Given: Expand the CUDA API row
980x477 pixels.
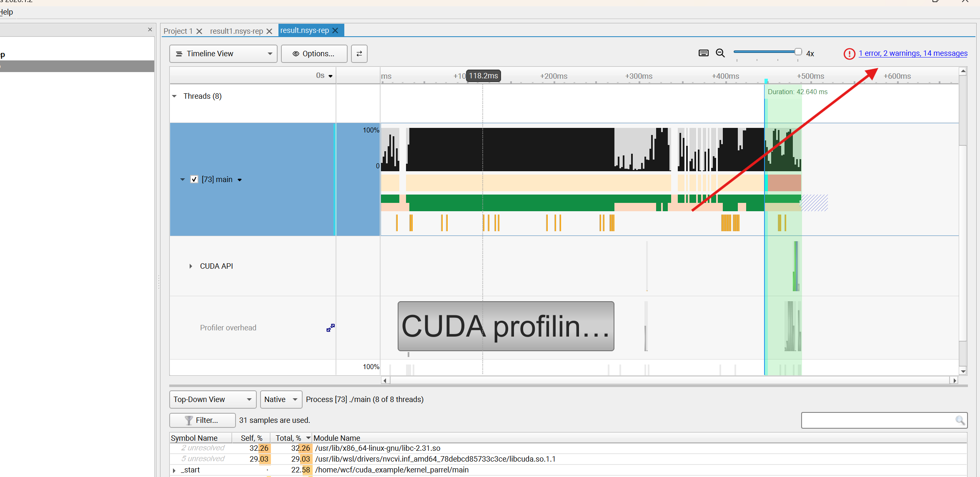Looking at the screenshot, I should click(x=190, y=266).
